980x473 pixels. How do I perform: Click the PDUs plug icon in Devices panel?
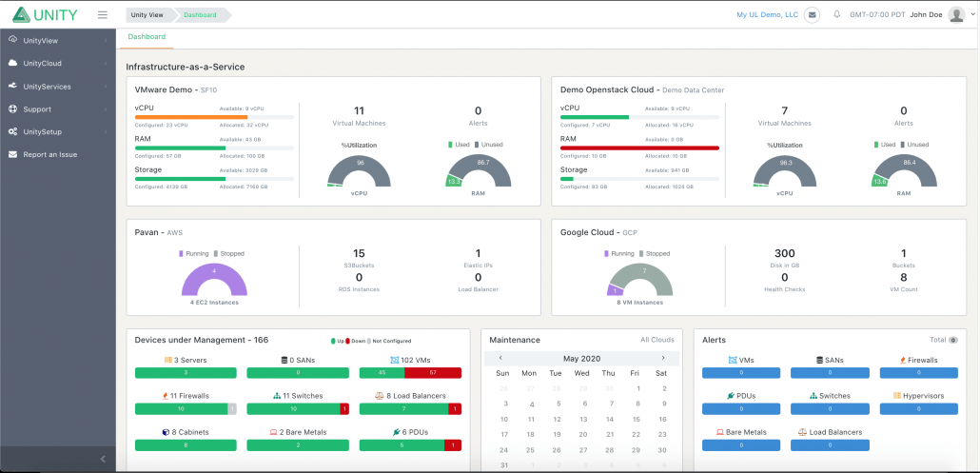click(x=396, y=432)
